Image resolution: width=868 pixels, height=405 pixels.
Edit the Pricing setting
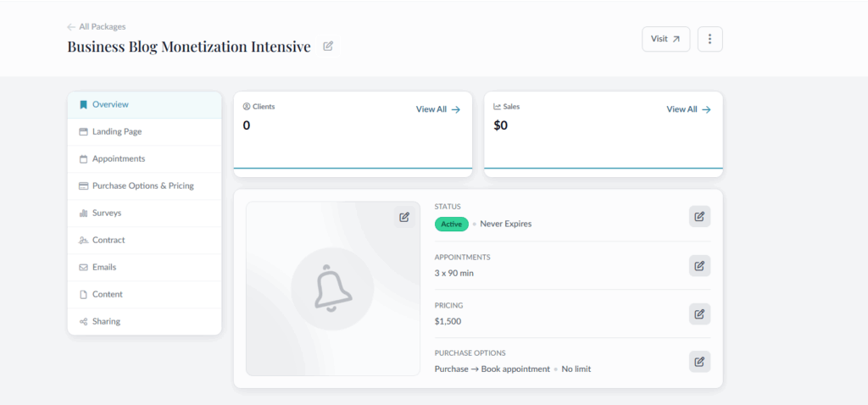pos(699,313)
